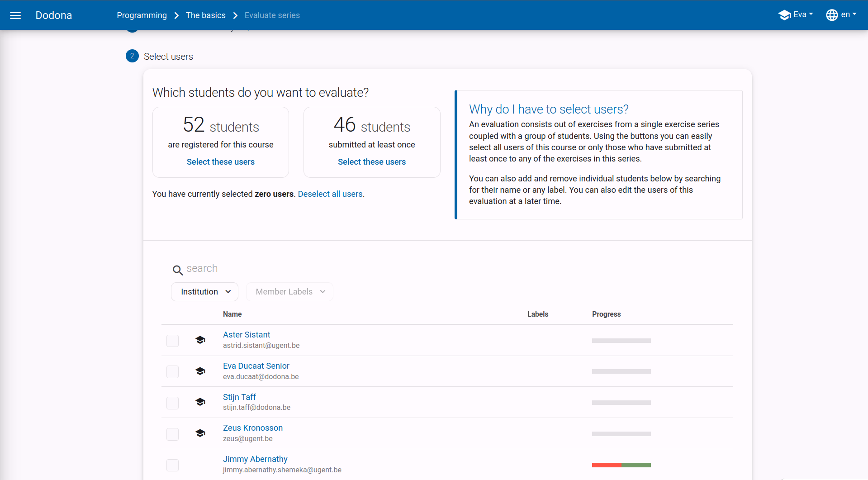Click graduation cap icon for Aster Sistant

coord(200,340)
